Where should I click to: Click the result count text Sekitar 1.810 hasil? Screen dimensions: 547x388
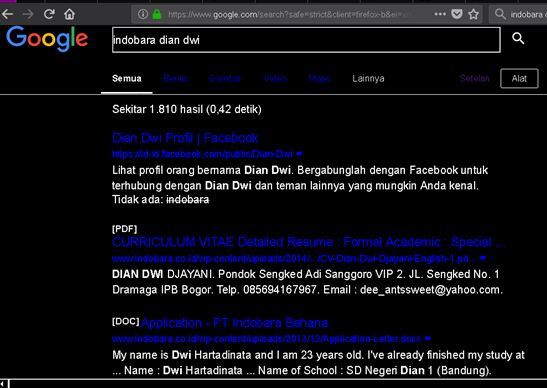click(x=187, y=110)
